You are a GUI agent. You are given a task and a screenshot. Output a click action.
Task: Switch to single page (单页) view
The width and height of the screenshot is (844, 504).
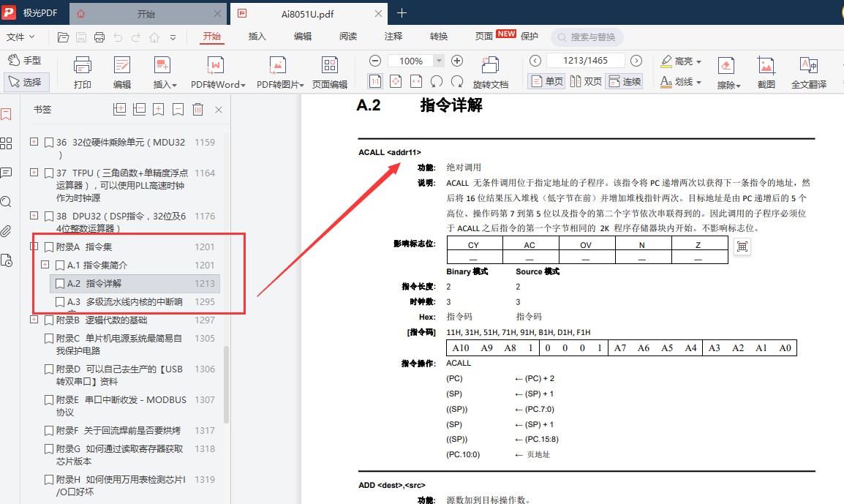point(546,81)
